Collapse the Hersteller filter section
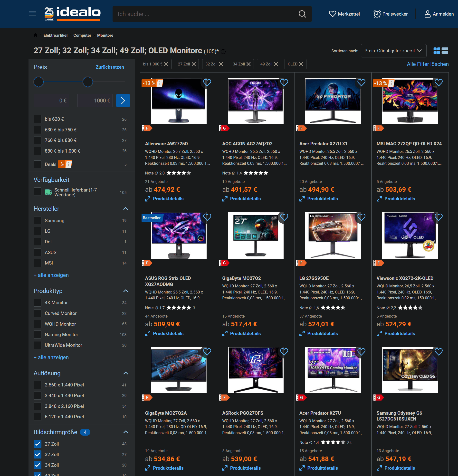The height and width of the screenshot is (476, 458). pyautogui.click(x=126, y=209)
